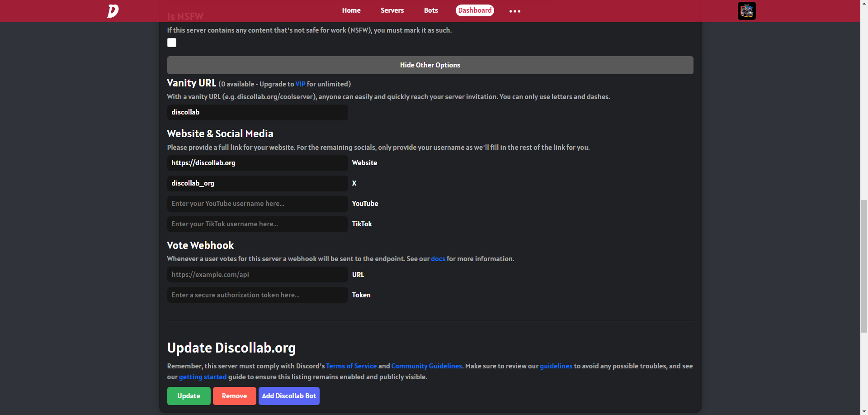Open the Servers nav item
Viewport: 868px width, 415px height.
coord(392,10)
